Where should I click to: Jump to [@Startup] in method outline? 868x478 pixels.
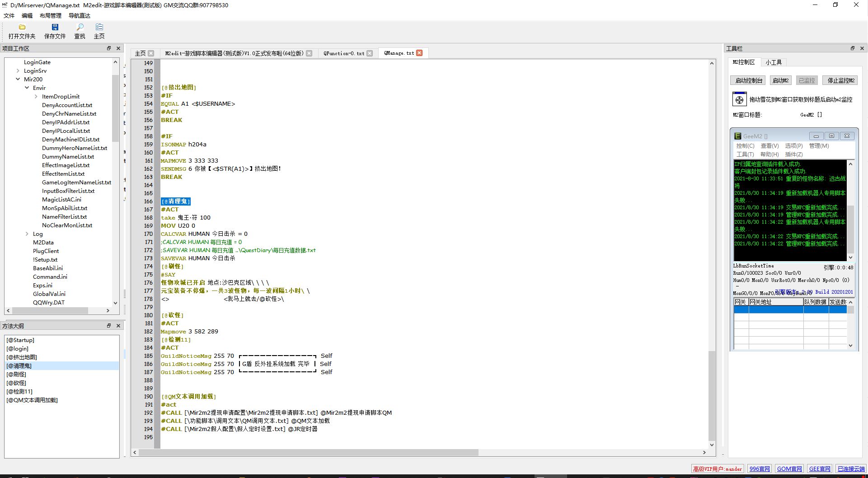click(x=20, y=340)
